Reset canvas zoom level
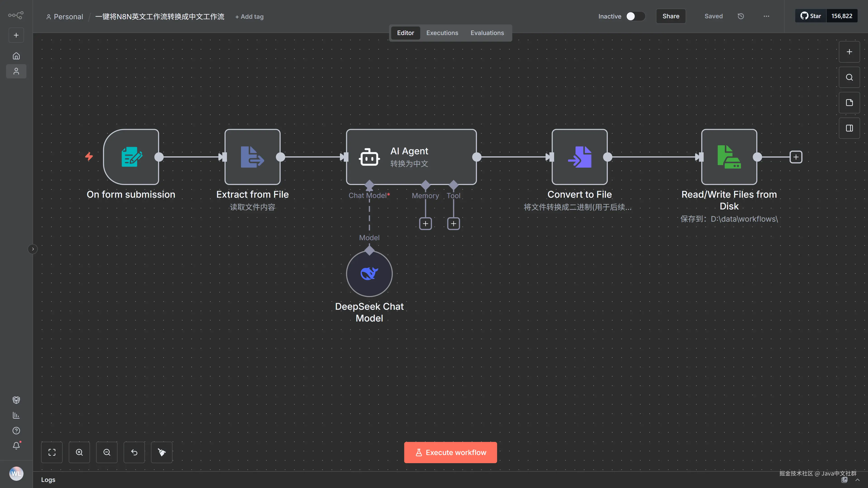The image size is (868, 488). [134, 452]
